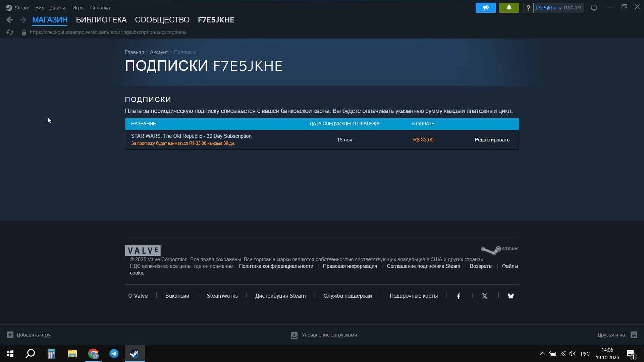Click the URL address field
This screenshot has height=362, width=644.
tap(108, 32)
